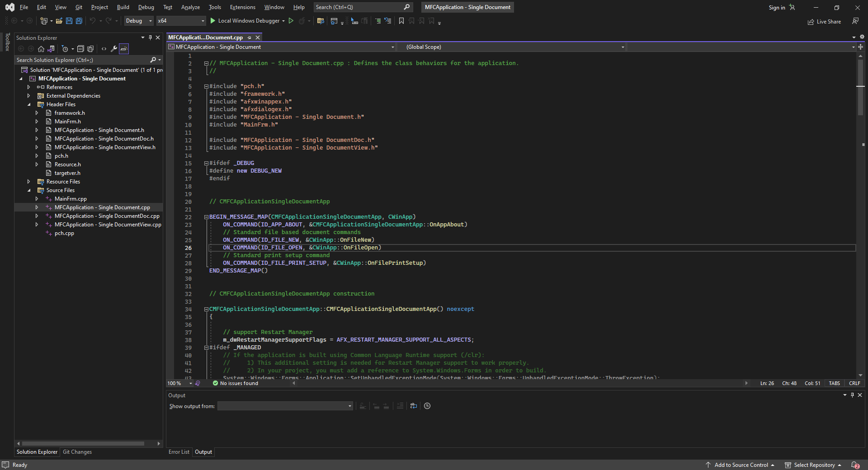Toggle CRLF line ending setting

[x=854, y=383]
